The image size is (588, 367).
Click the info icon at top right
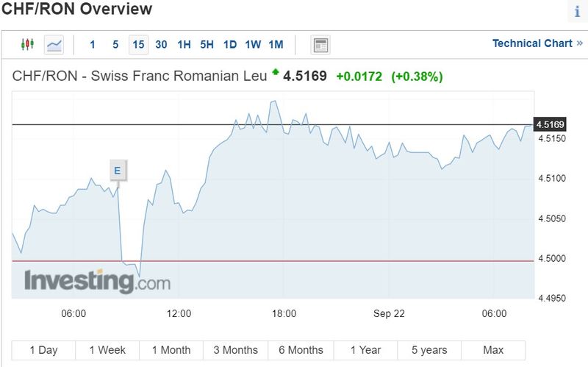576,12
